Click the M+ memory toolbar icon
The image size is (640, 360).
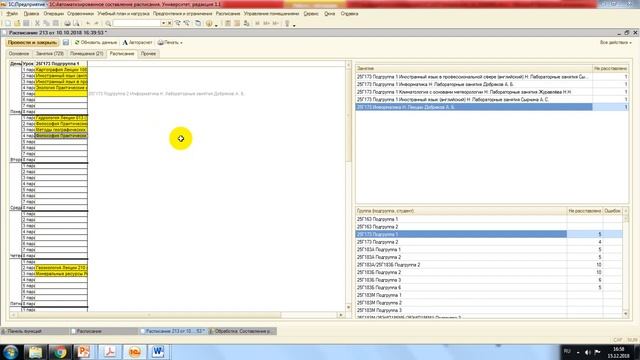[267, 23]
